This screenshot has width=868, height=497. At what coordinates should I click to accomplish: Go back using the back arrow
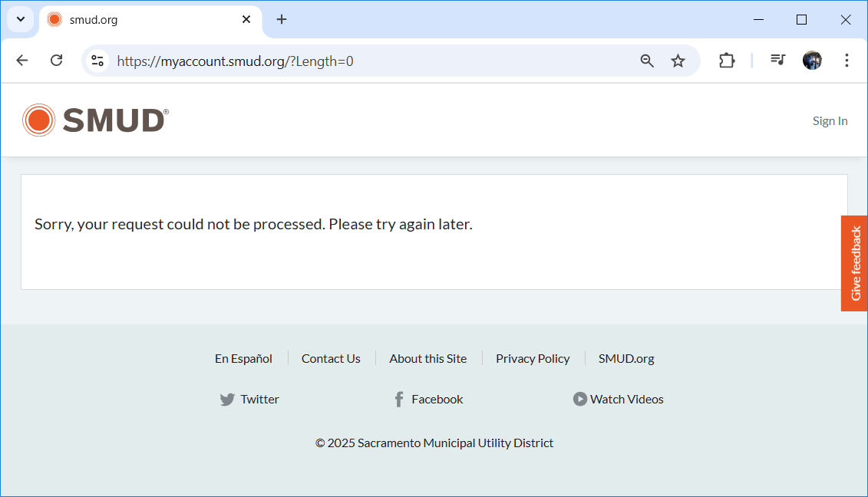pyautogui.click(x=21, y=61)
